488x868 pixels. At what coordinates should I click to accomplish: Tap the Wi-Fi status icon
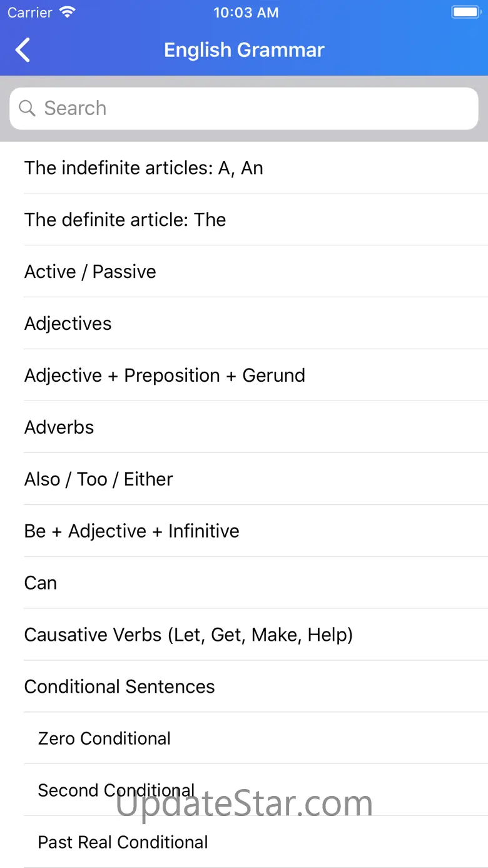pos(67,13)
